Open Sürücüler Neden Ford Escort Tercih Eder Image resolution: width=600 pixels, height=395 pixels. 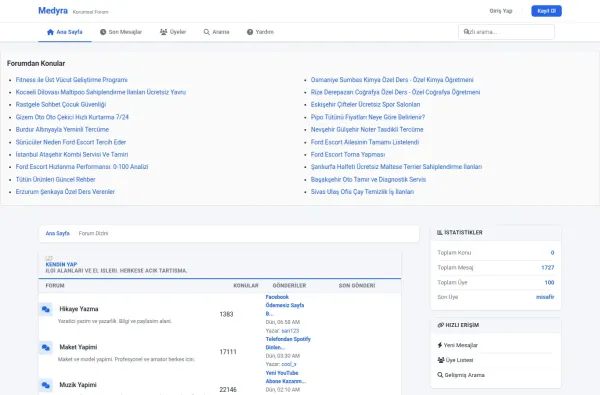point(71,142)
